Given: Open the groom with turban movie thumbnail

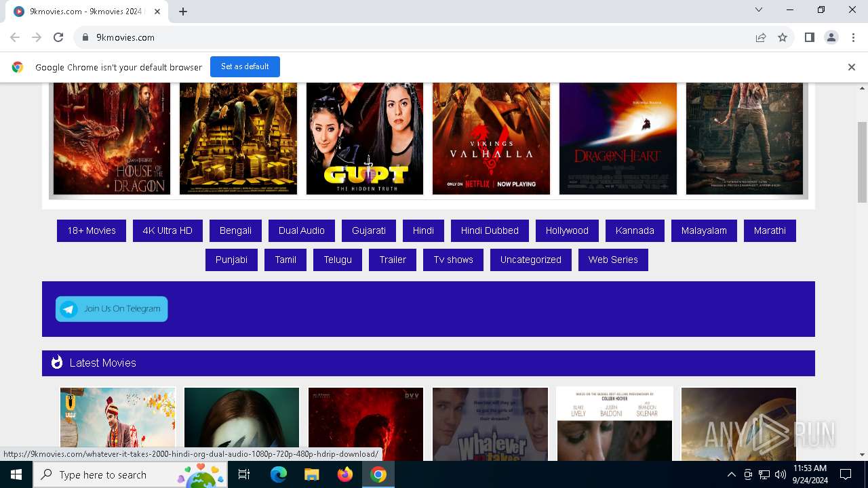Looking at the screenshot, I should coord(118,424).
